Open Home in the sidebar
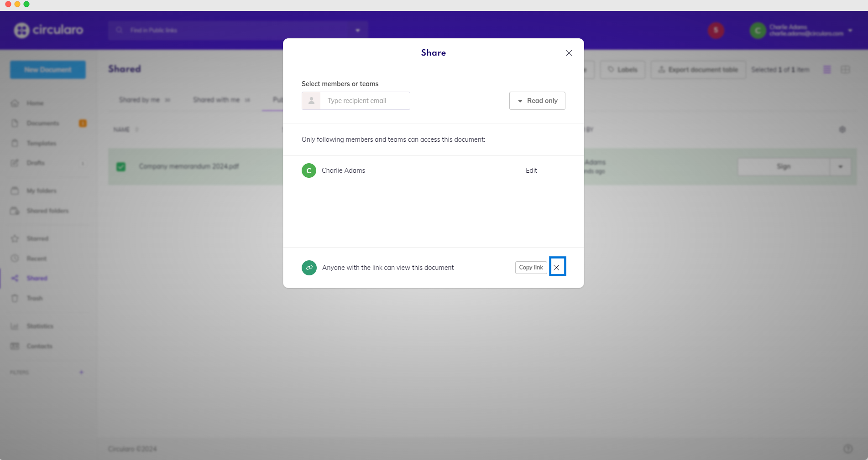The height and width of the screenshot is (460, 868). click(x=35, y=103)
